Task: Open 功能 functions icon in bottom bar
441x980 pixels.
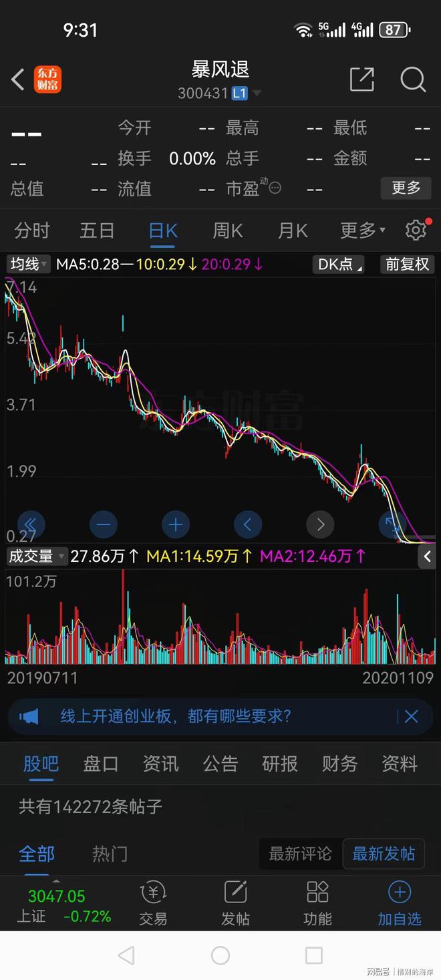Action: [317, 903]
